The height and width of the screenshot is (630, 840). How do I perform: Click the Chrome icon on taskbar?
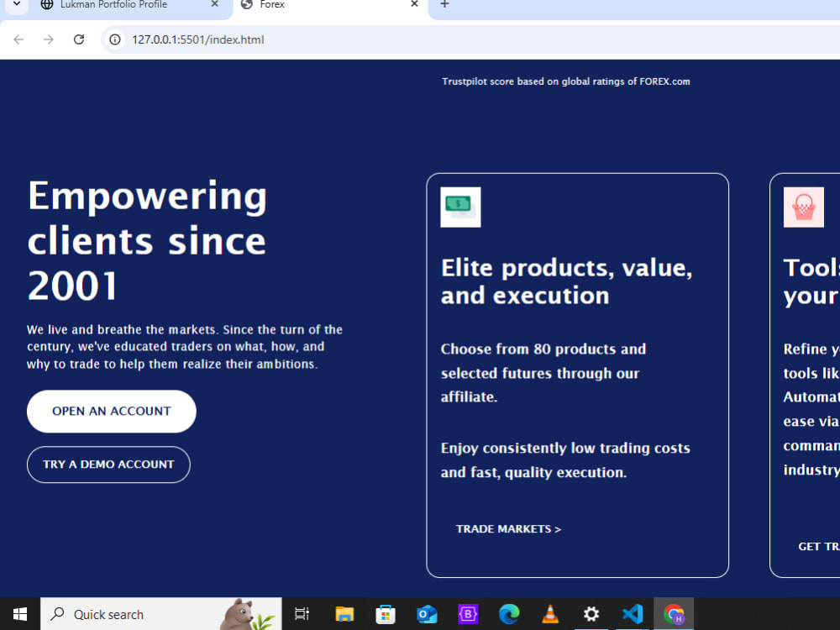point(674,614)
